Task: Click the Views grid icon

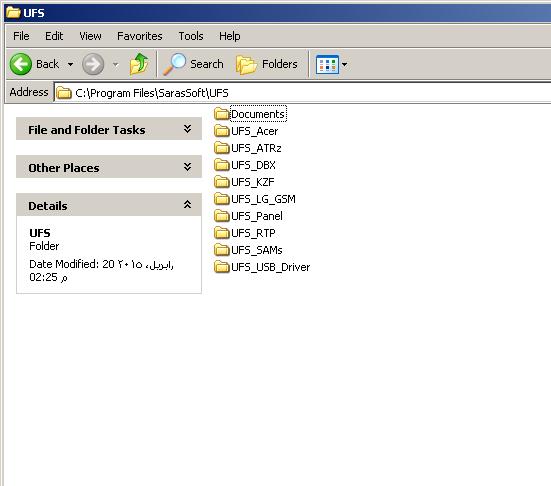Action: tap(327, 64)
